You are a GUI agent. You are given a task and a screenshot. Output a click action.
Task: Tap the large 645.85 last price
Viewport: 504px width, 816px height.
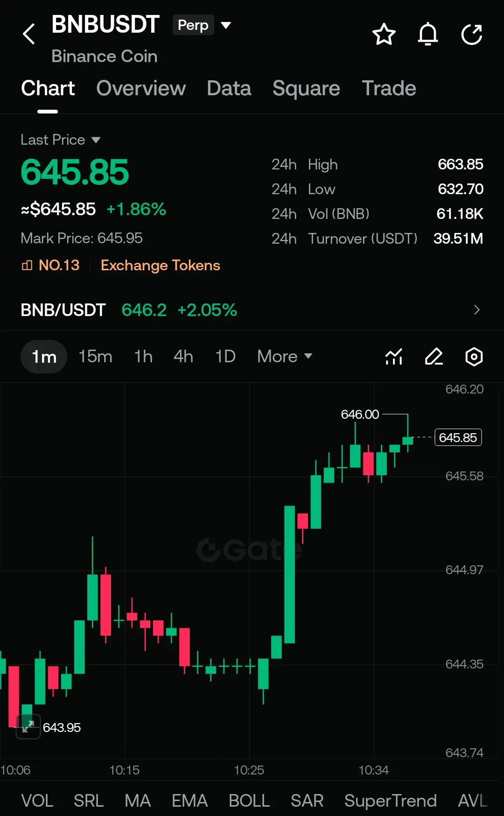click(x=75, y=172)
